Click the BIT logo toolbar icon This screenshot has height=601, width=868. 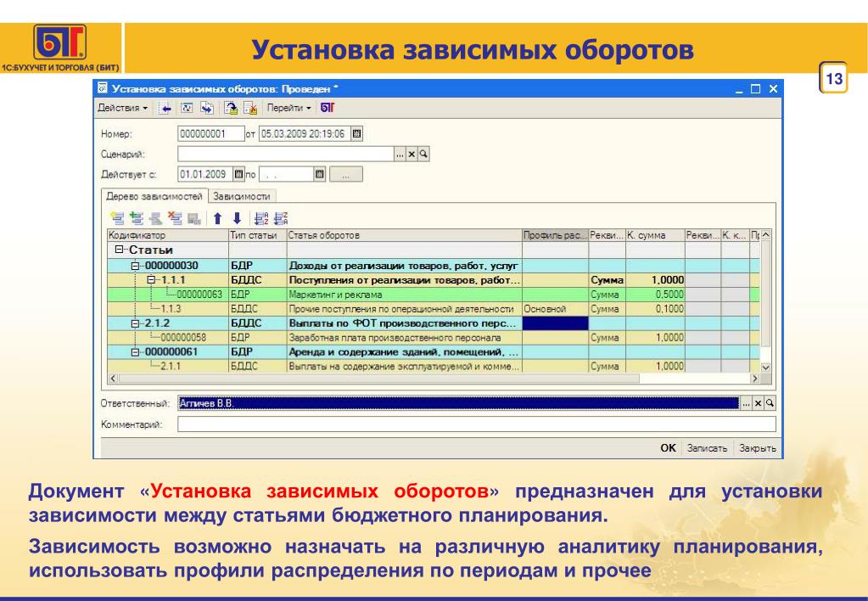328,108
